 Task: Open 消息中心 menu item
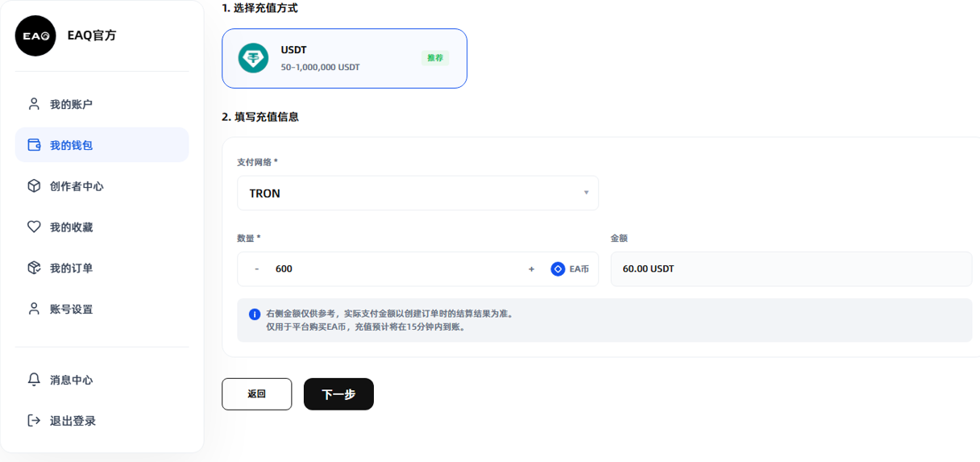[x=102, y=380]
